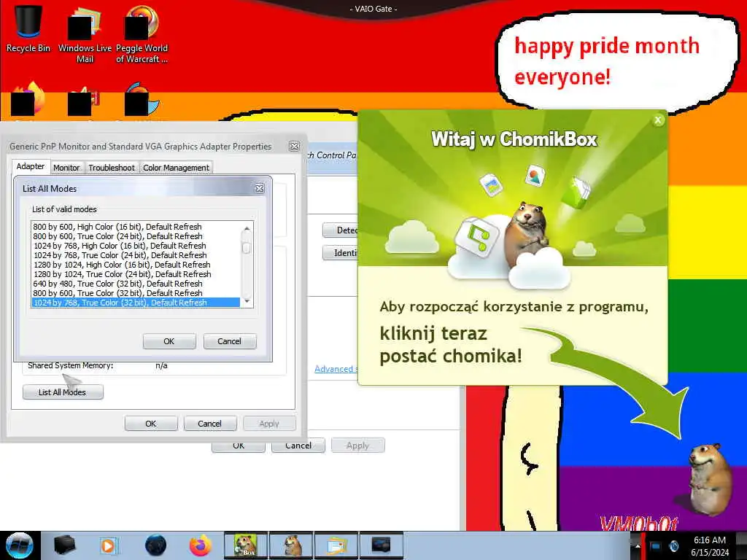Screen dimensions: 747x560
Task: Select 1024 by 768 True Color 32 bit mode
Action: coord(135,303)
